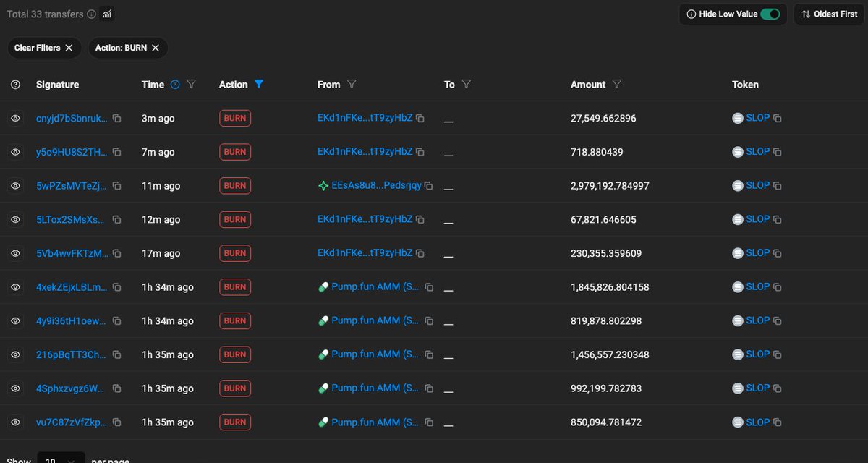Open signature y5o9HU8S2TH link
Viewport: 868px width, 463px height.
click(x=72, y=152)
